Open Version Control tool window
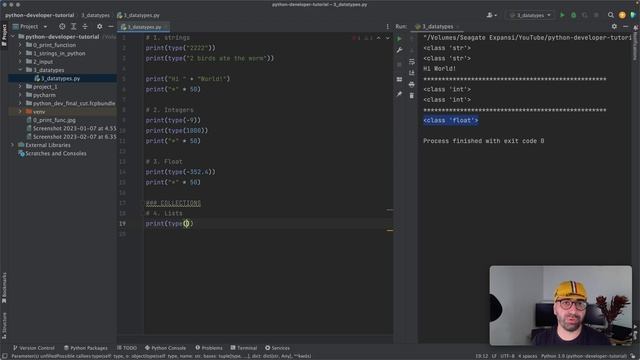Viewport: 640px width, 360px height. [33, 348]
